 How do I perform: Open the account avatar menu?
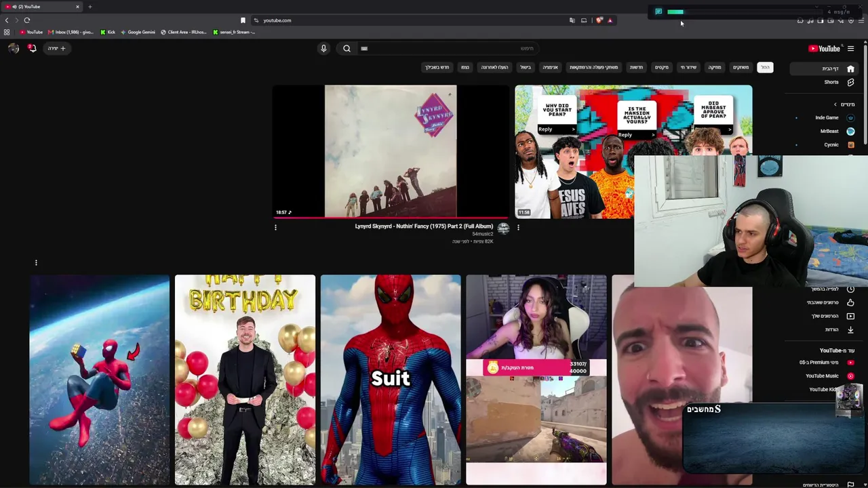click(x=13, y=48)
